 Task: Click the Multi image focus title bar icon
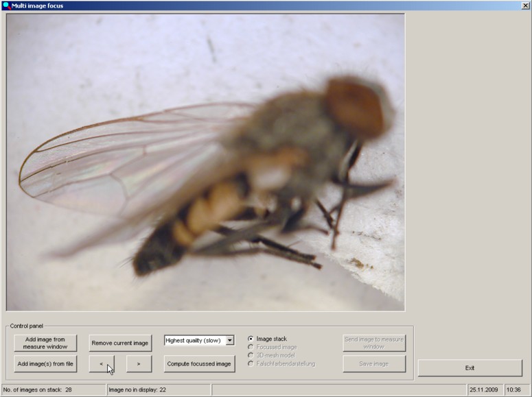[x=6, y=5]
